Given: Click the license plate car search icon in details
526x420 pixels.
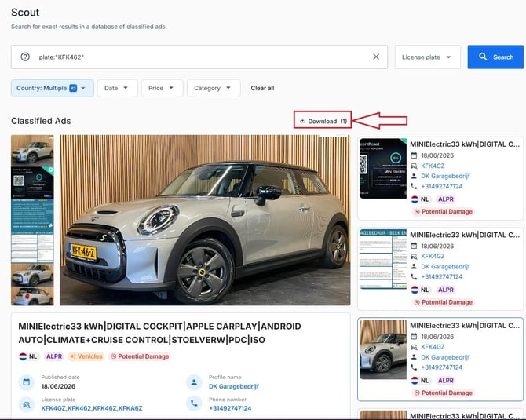Looking at the screenshot, I should point(27,404).
